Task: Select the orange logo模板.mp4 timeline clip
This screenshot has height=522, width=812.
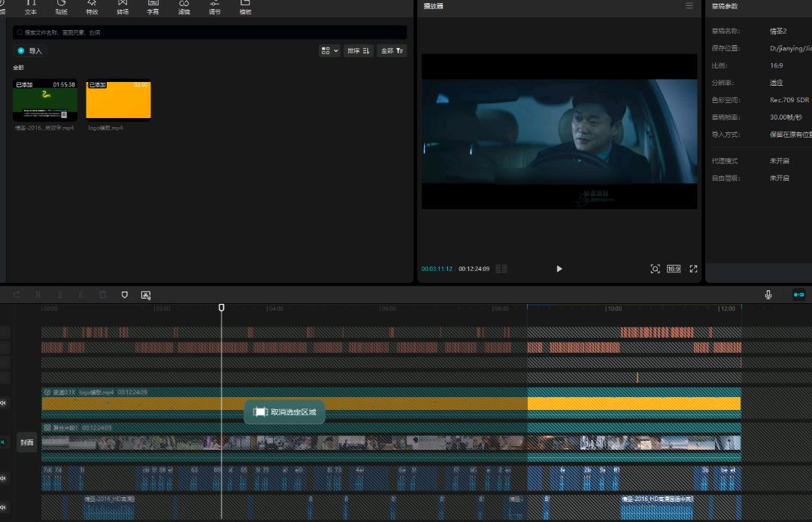Action: tap(391, 403)
